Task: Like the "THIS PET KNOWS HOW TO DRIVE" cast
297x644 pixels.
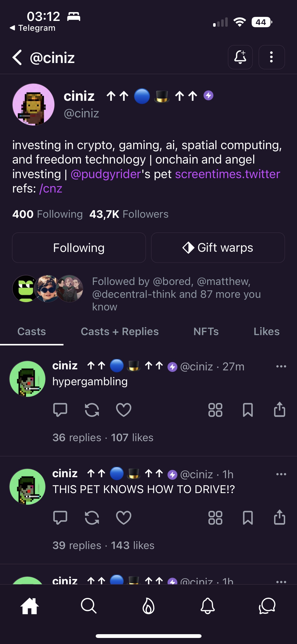Action: pos(123,518)
